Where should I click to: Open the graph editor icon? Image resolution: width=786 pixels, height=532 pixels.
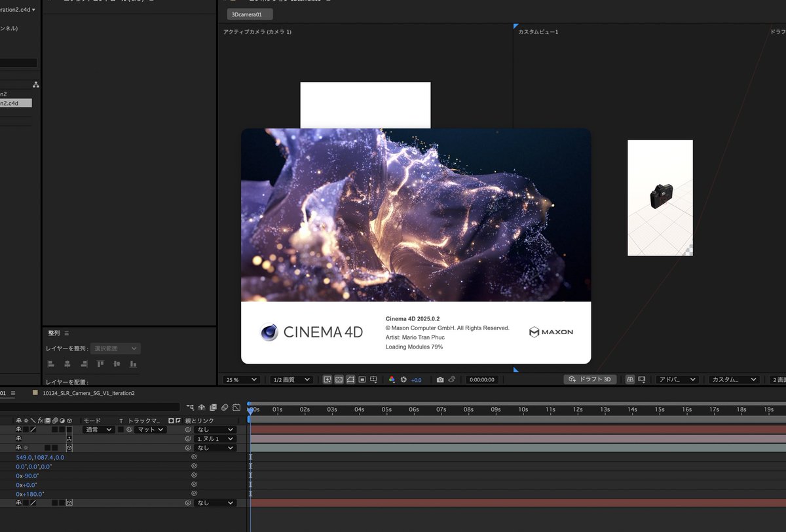[236, 408]
